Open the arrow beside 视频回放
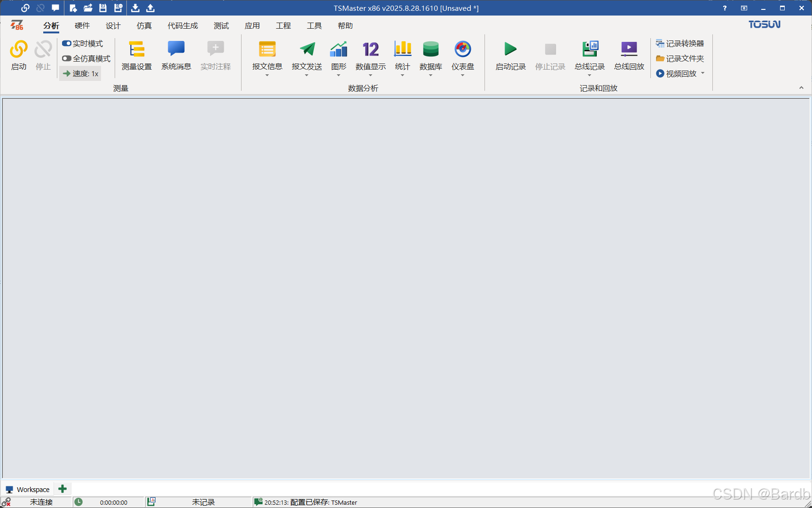The height and width of the screenshot is (508, 812). point(703,73)
